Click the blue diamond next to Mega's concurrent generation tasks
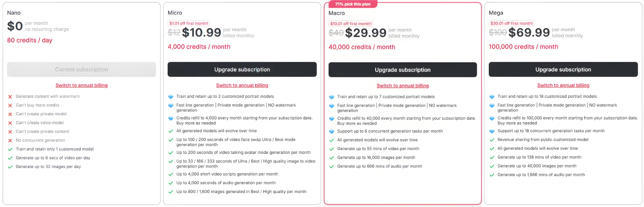Viewport: 644px width, 207px height. click(492, 131)
